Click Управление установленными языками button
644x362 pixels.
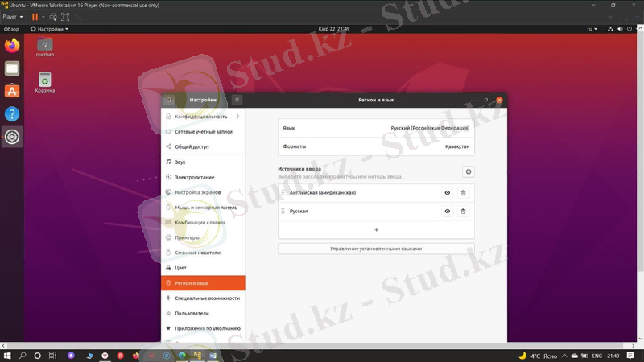[376, 249]
